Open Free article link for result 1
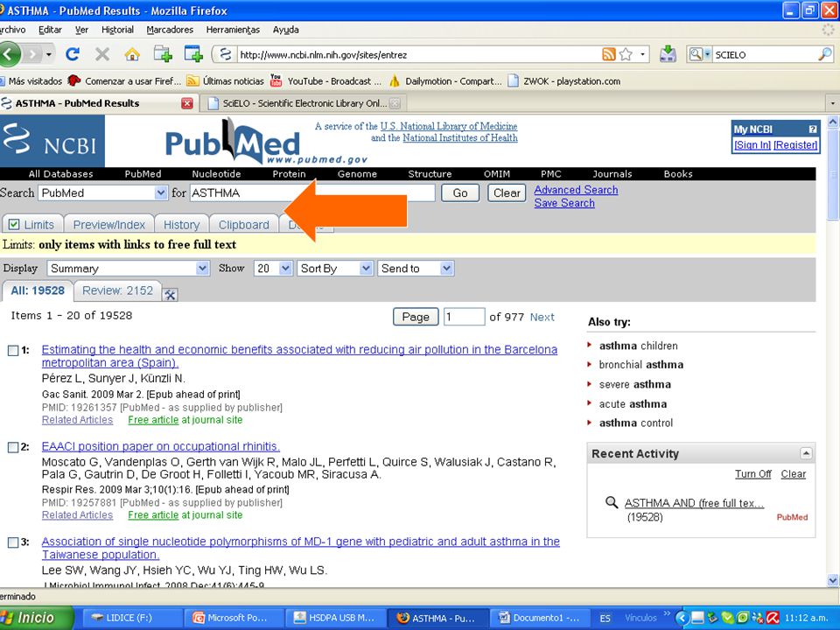840x630 pixels. point(153,420)
